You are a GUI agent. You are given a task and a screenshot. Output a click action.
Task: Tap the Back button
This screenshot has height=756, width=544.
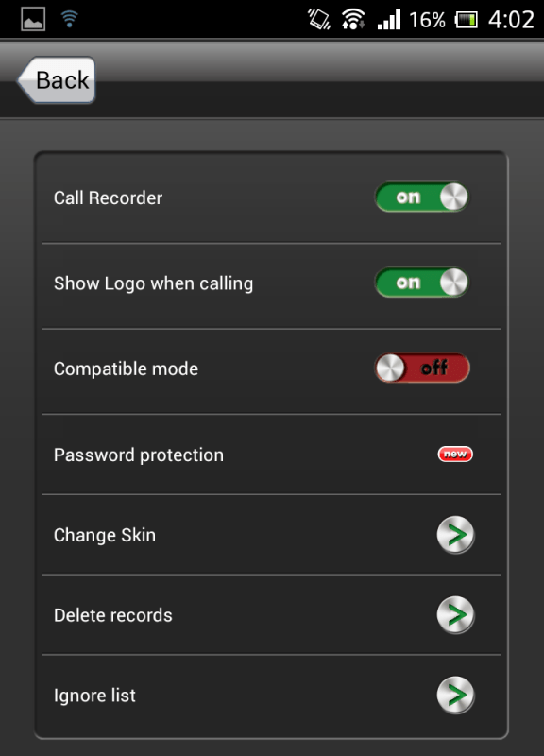click(57, 80)
